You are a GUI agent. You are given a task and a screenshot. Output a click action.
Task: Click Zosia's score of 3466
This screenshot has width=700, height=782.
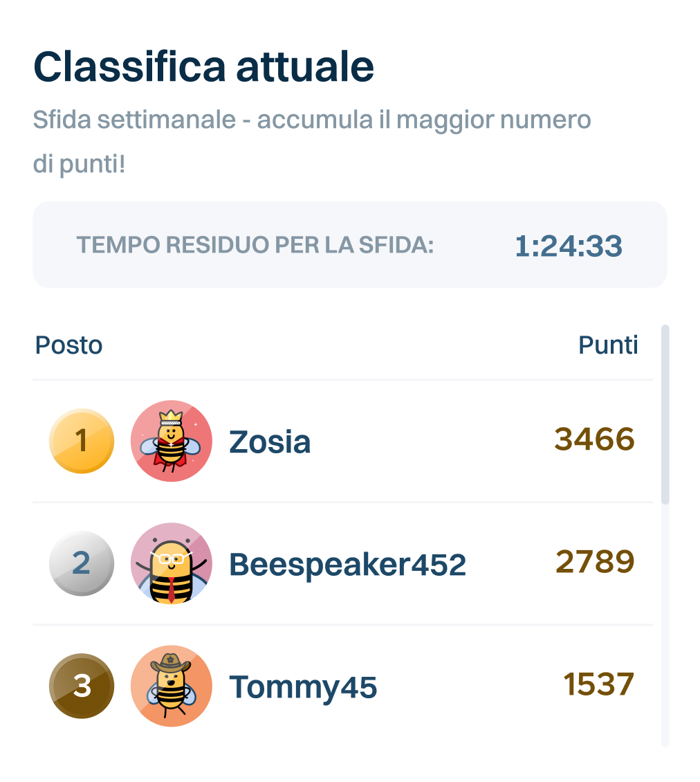(x=594, y=440)
